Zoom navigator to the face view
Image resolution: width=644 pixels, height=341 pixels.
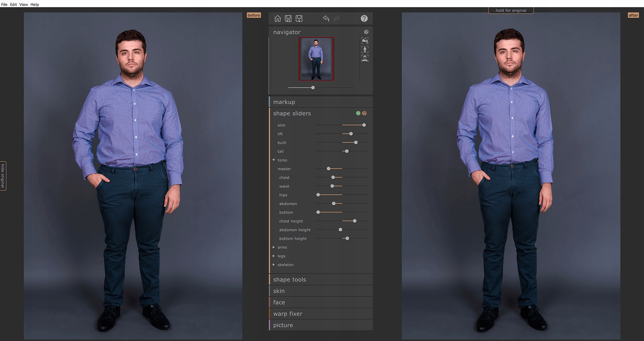click(x=365, y=58)
